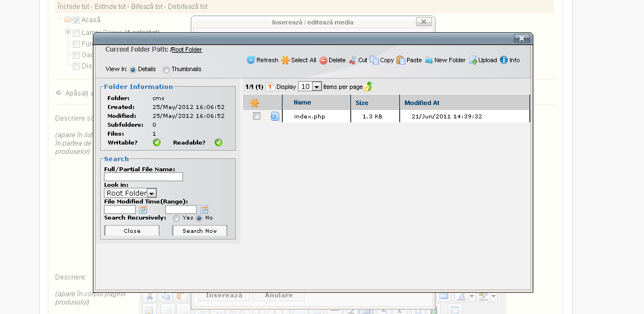Image resolution: width=644 pixels, height=314 pixels.
Task: Open the start date calendar picker
Action: (x=143, y=210)
